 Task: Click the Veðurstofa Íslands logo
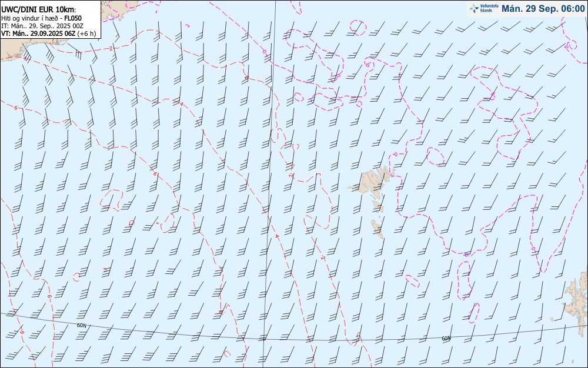coord(484,8)
